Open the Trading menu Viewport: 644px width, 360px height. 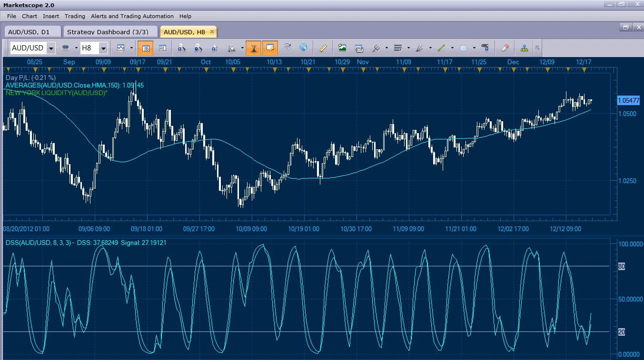click(75, 16)
